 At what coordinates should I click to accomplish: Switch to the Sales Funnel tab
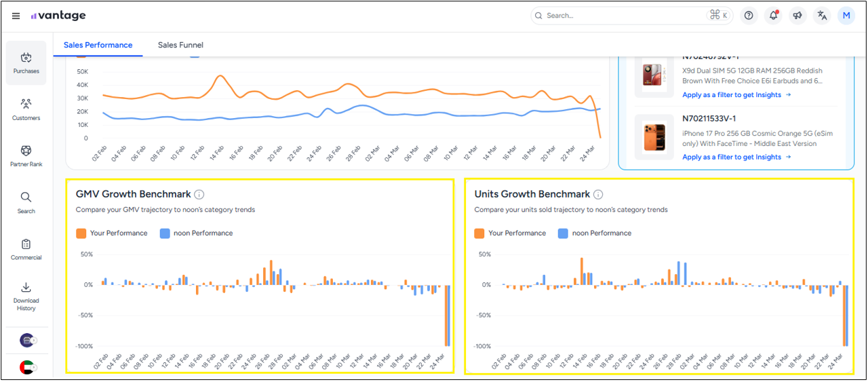point(180,45)
